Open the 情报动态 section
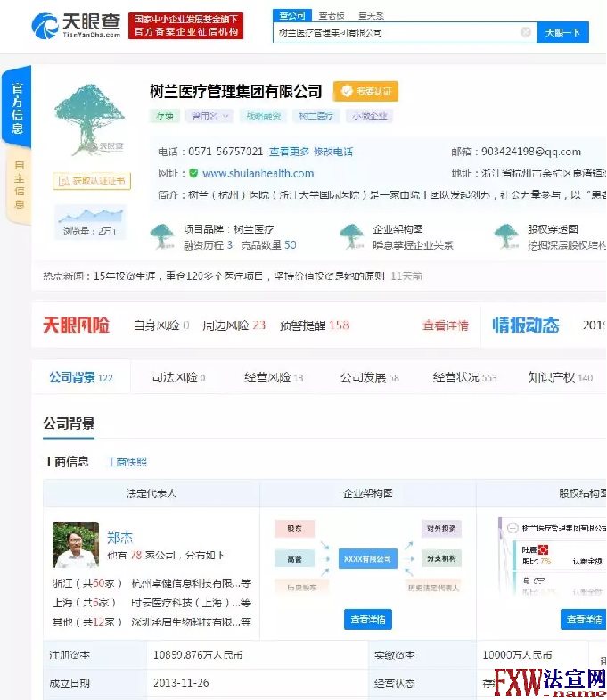Image resolution: width=607 pixels, height=700 pixels. pyautogui.click(x=526, y=325)
